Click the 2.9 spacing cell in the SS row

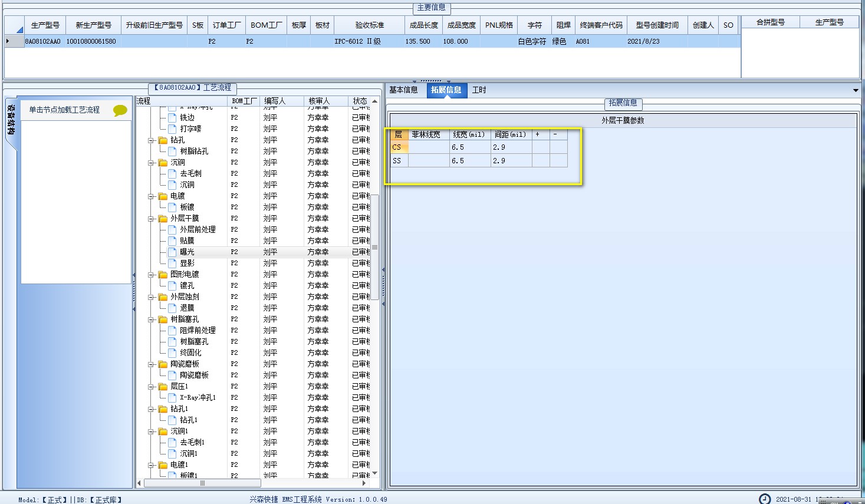click(511, 161)
